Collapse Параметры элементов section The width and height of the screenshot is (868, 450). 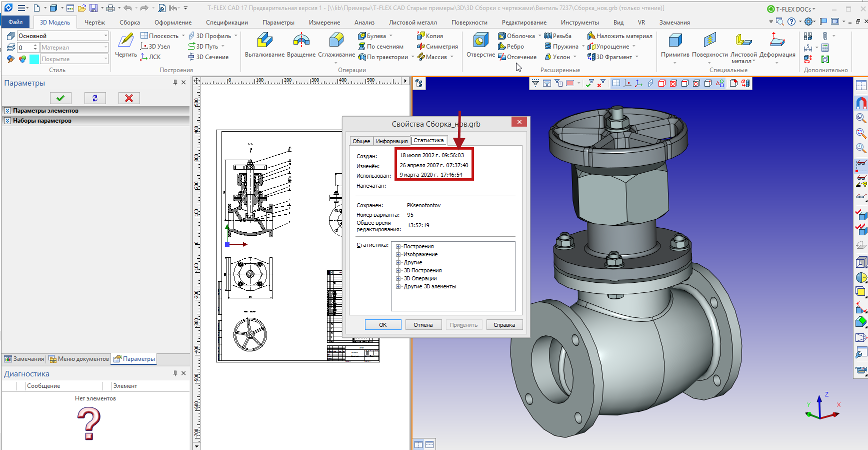pos(7,111)
